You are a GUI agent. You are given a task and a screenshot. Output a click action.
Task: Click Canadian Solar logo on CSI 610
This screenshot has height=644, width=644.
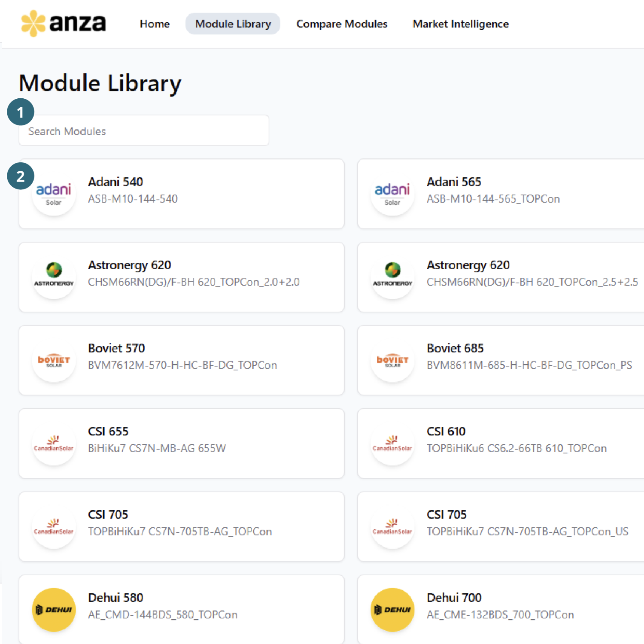[392, 444]
